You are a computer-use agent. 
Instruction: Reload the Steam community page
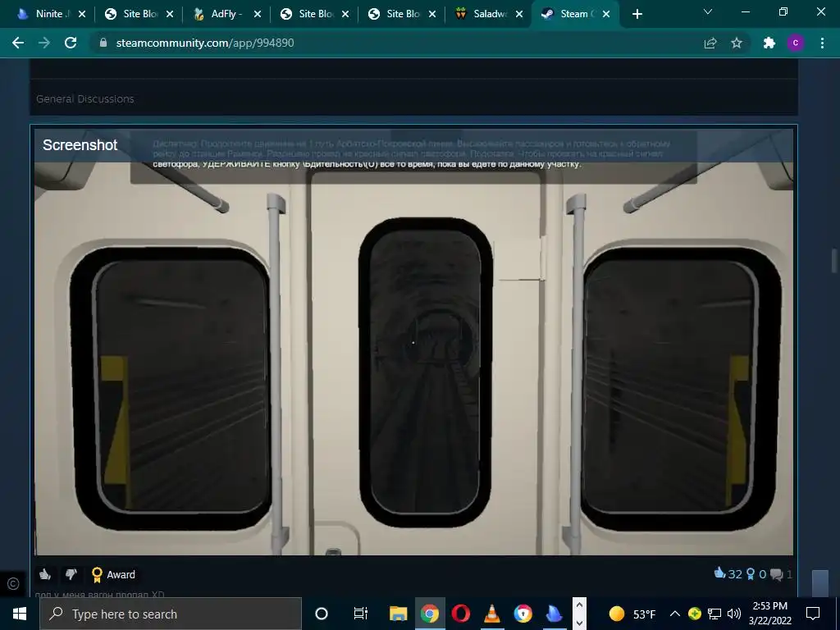coord(71,43)
